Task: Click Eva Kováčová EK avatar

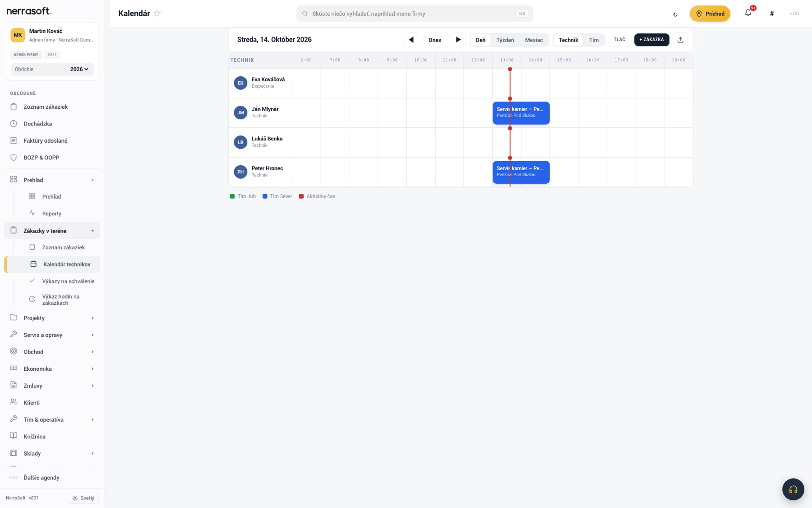Action: tap(240, 83)
